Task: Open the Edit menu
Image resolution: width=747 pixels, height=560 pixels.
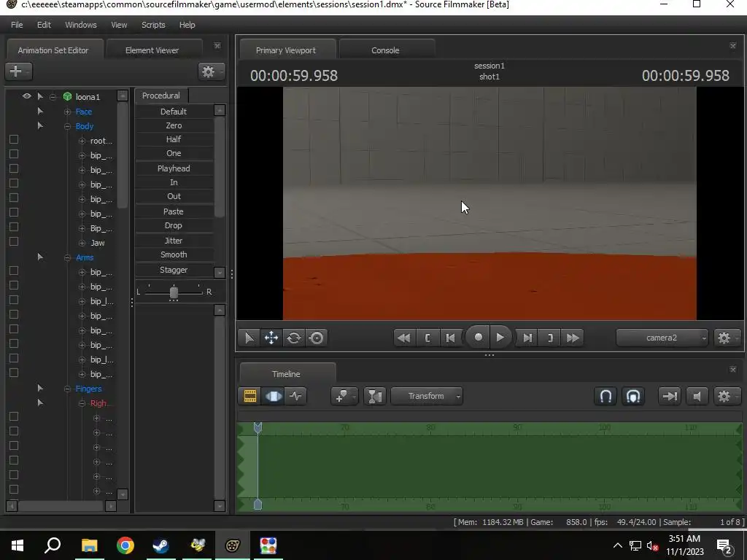Action: pyautogui.click(x=44, y=25)
